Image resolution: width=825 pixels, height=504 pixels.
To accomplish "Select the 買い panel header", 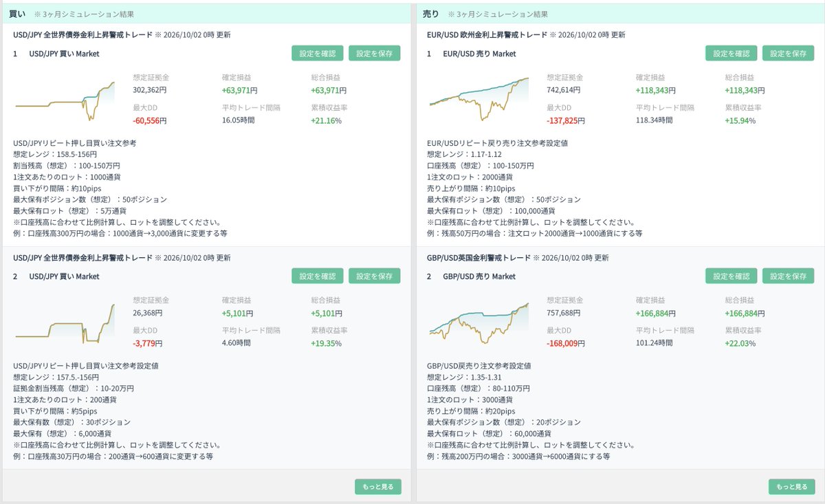I will point(206,14).
